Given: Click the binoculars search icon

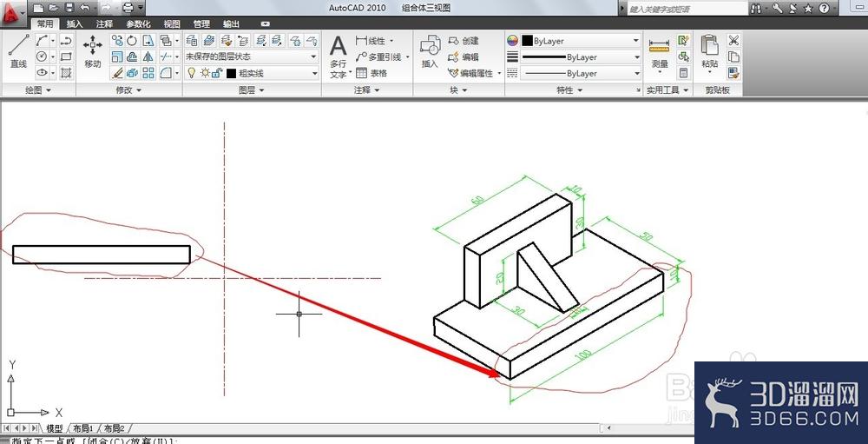Looking at the screenshot, I should coord(756,9).
